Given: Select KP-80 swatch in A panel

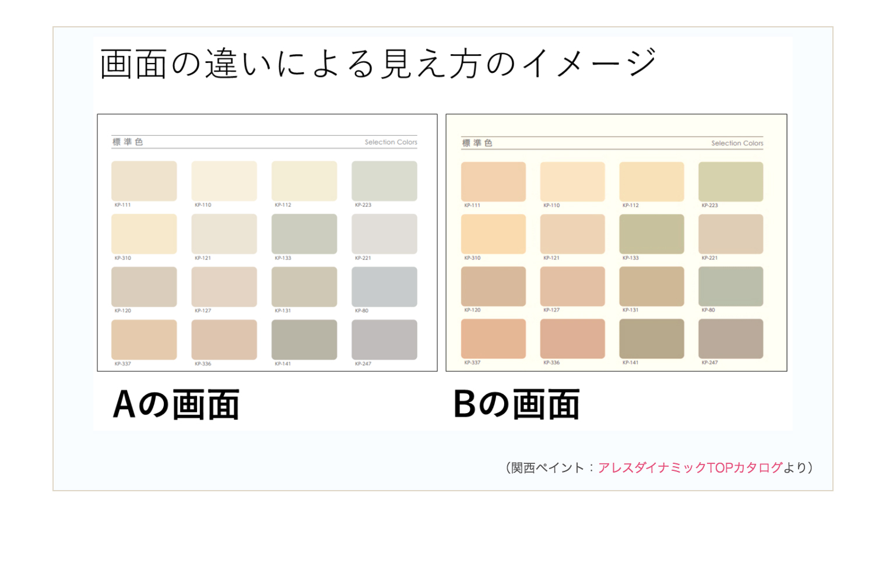Looking at the screenshot, I should pyautogui.click(x=384, y=287).
